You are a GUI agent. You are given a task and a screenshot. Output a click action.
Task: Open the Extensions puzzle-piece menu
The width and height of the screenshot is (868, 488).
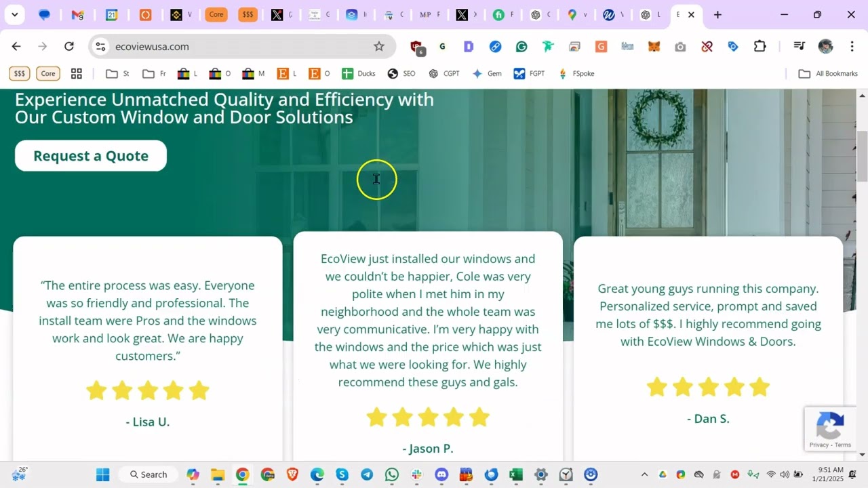pos(759,46)
